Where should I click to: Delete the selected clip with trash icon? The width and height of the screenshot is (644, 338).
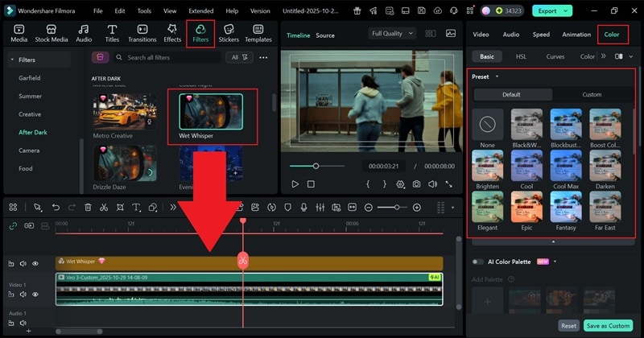pos(88,208)
